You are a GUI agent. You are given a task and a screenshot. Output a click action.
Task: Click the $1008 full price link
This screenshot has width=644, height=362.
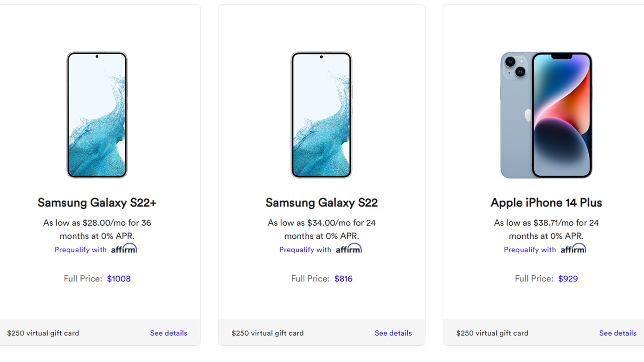(119, 279)
